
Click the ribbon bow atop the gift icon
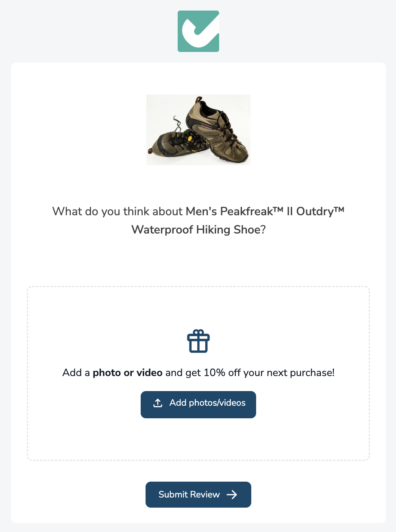click(198, 332)
